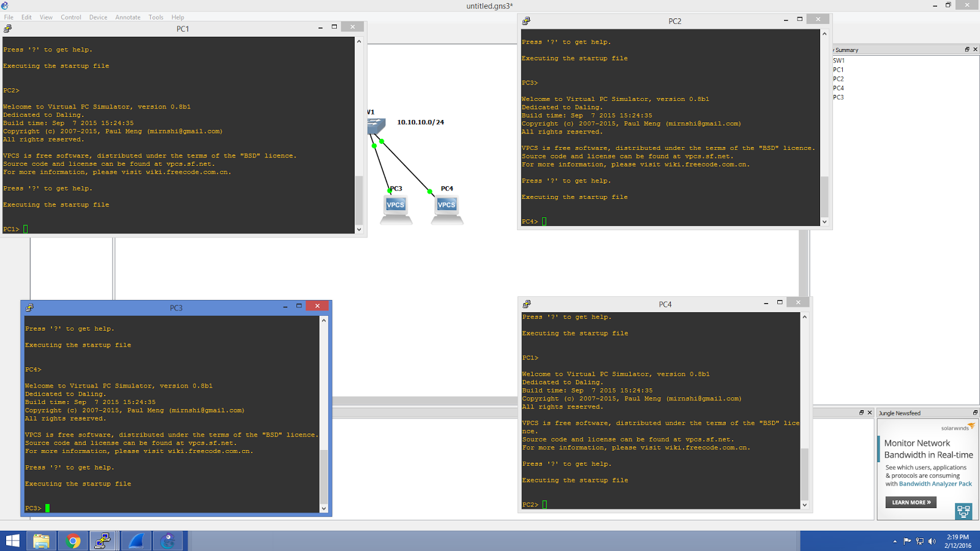The width and height of the screenshot is (980, 551).
Task: Close the PC4 terminal window
Action: point(798,302)
